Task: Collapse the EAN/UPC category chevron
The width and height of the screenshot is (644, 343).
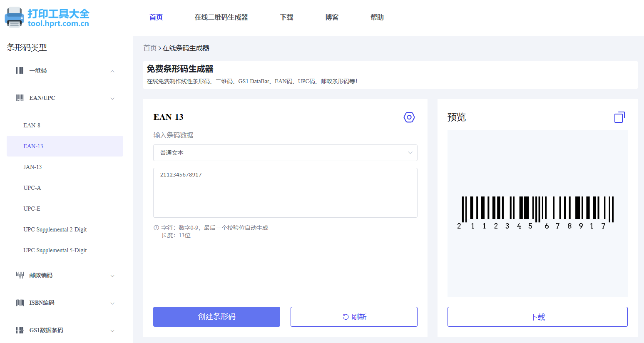Action: 112,99
